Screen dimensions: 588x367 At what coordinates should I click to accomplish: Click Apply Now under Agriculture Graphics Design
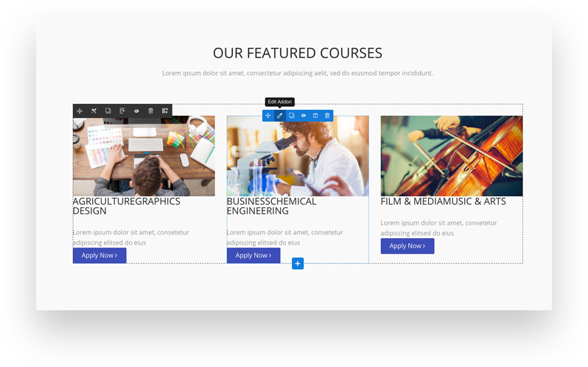coord(99,255)
